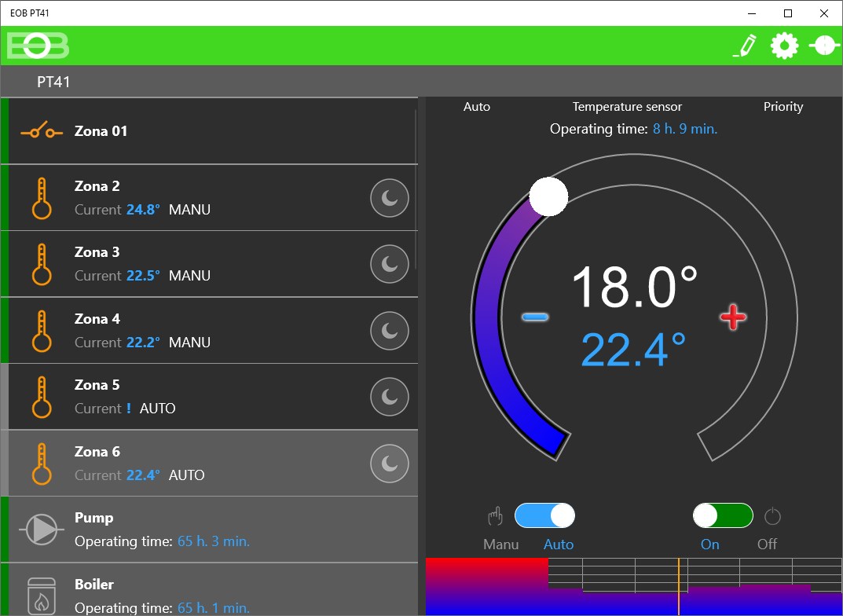This screenshot has width=843, height=616.
Task: Click the EOB logo
Action: click(38, 45)
